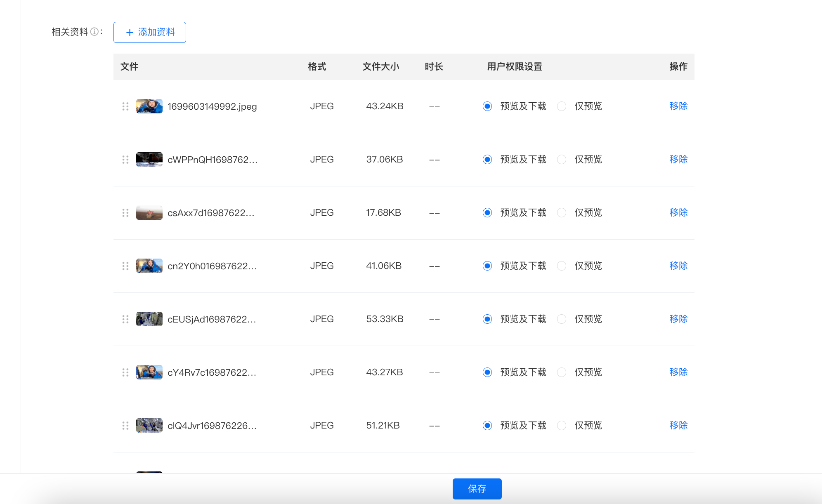Click 移除 for the 51.21KB file
The width and height of the screenshot is (822, 504).
pyautogui.click(x=678, y=426)
